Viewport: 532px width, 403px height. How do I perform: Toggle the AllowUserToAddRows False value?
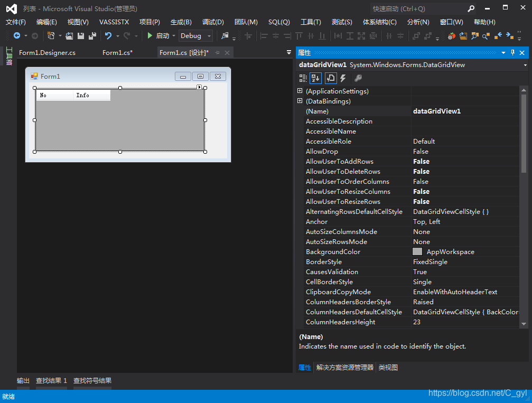click(465, 162)
